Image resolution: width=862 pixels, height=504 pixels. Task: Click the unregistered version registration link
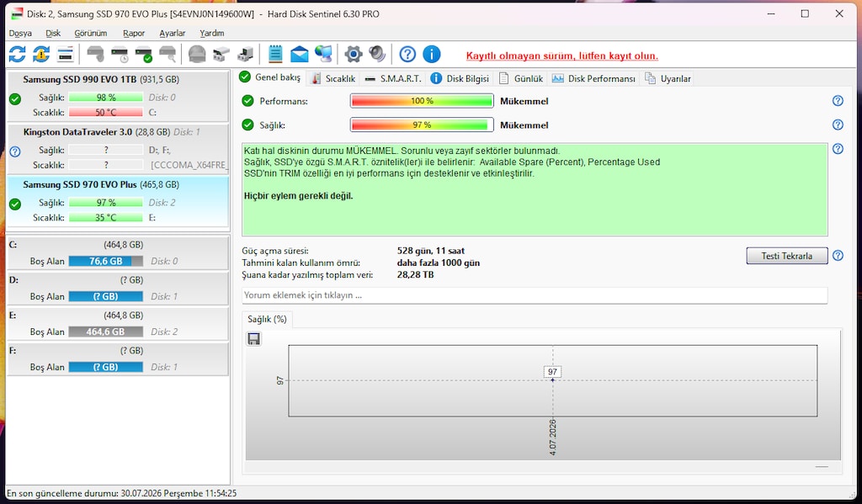point(561,56)
